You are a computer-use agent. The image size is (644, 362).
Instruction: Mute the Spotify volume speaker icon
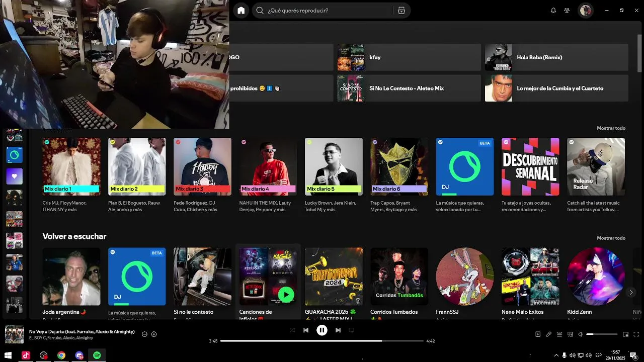click(580, 334)
